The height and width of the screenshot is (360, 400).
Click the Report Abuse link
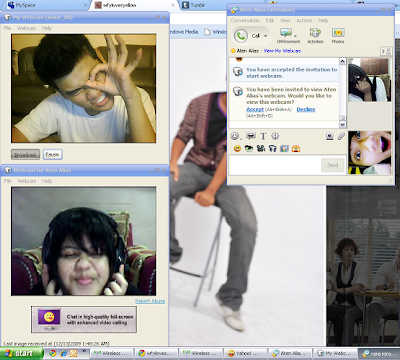[x=150, y=301]
